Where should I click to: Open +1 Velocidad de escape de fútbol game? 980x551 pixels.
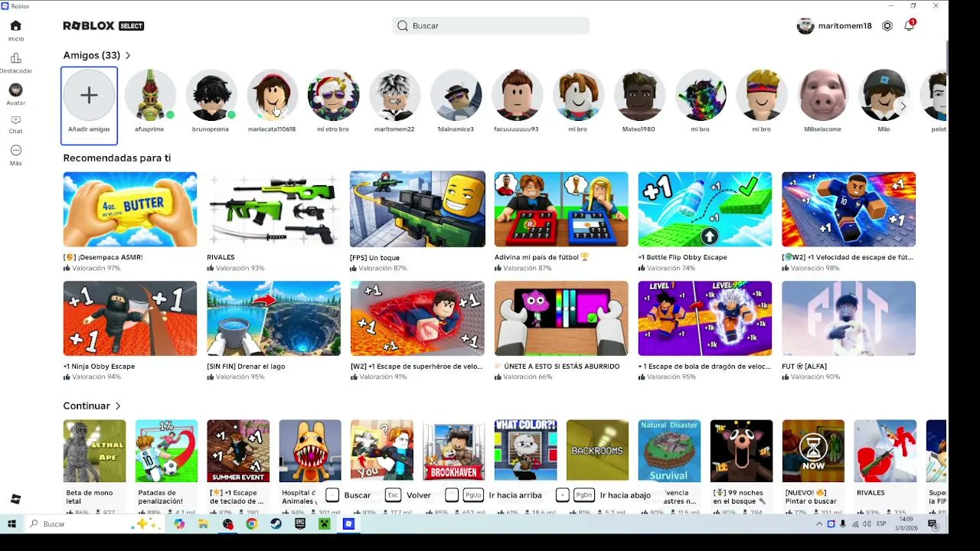[x=848, y=210]
